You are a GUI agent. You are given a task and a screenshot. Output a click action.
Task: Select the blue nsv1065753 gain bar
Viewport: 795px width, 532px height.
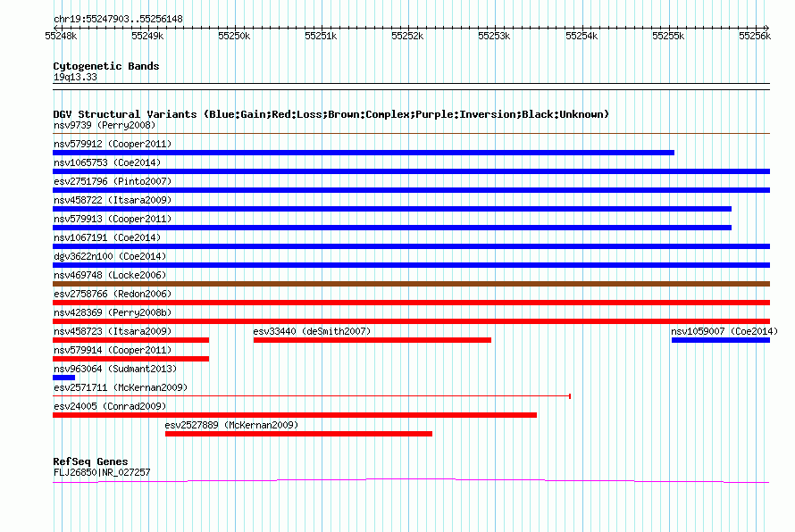[x=411, y=171]
